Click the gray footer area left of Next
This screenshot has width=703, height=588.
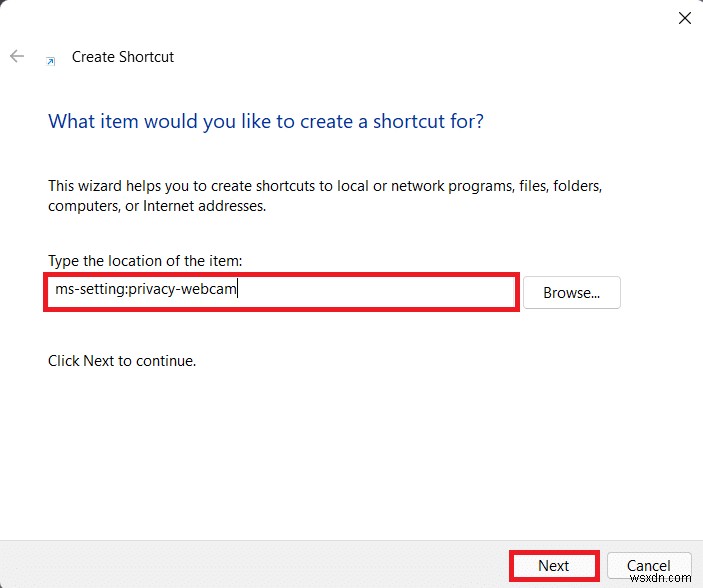(250, 565)
